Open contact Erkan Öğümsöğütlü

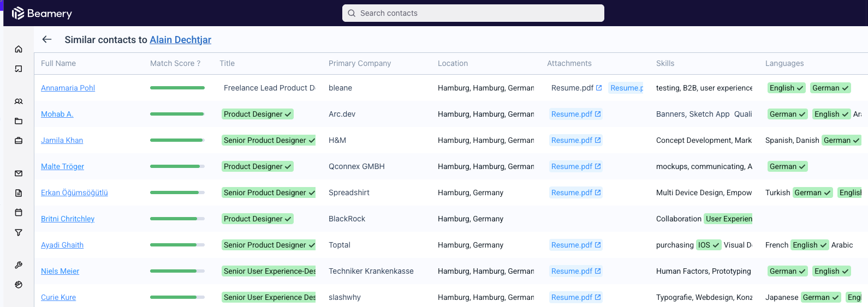click(x=74, y=192)
